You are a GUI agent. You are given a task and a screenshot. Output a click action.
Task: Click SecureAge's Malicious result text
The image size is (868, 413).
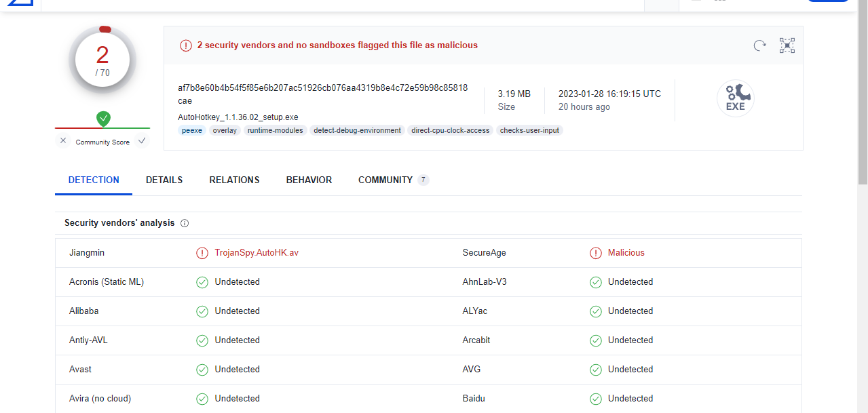pos(626,252)
